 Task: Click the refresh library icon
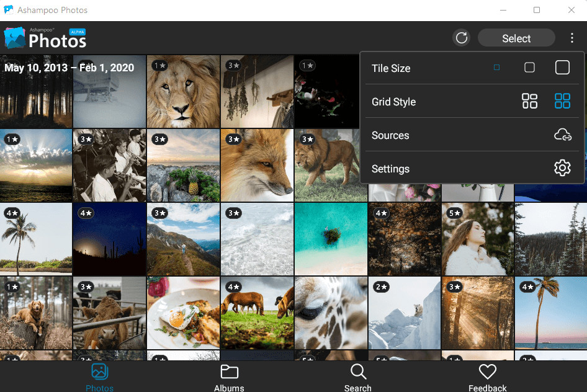click(462, 38)
